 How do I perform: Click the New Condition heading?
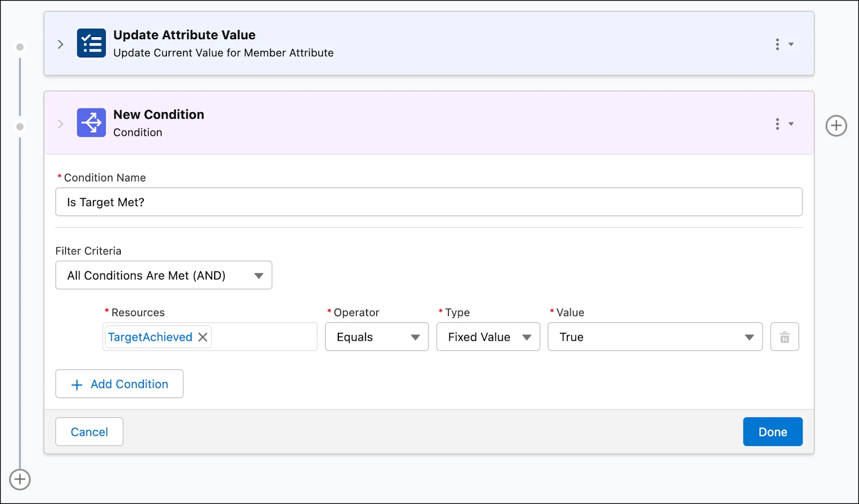pos(158,114)
